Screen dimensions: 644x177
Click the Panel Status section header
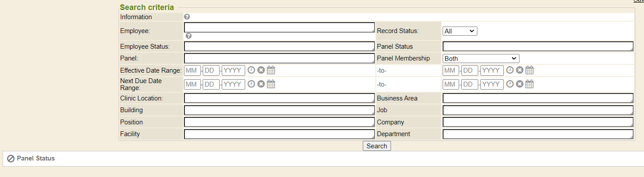point(36,158)
